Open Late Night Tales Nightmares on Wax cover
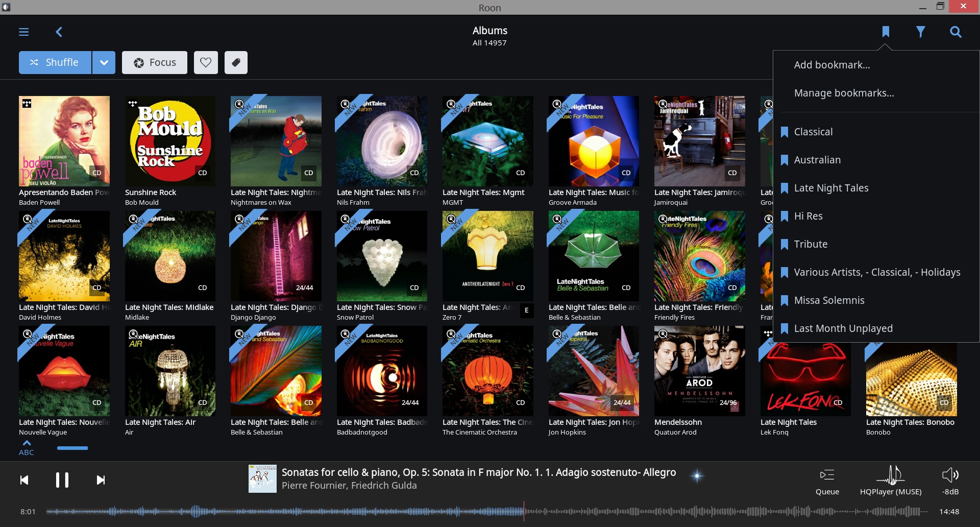The height and width of the screenshot is (527, 980). (276, 141)
